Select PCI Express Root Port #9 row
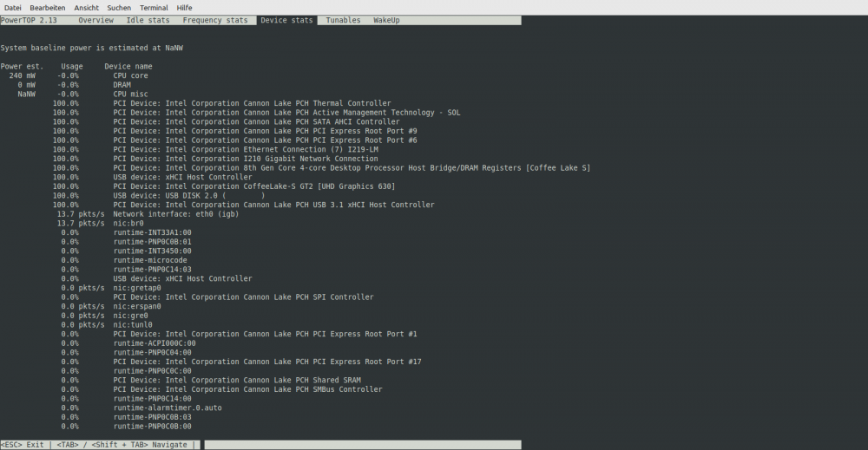868x450 pixels. (x=234, y=131)
